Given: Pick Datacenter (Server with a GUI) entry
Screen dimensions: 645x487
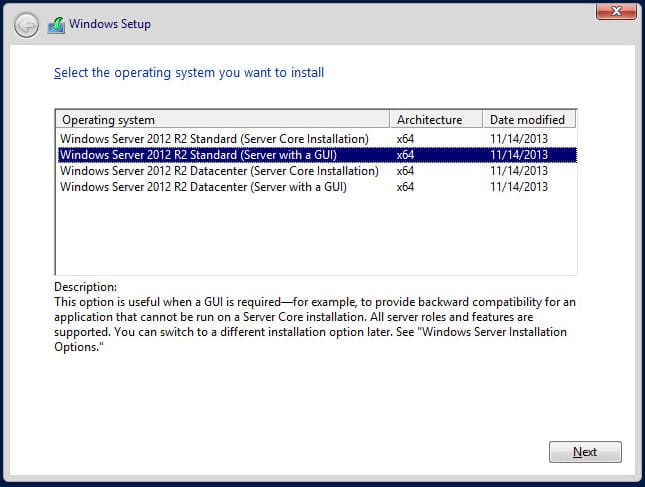Looking at the screenshot, I should 203,187.
